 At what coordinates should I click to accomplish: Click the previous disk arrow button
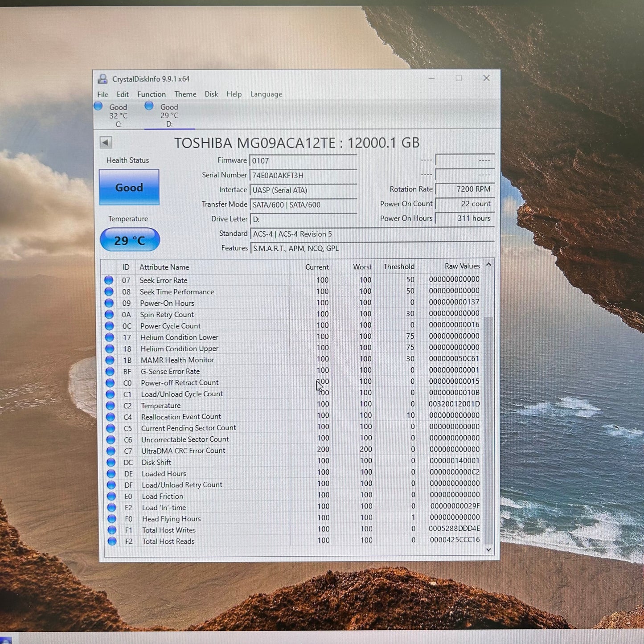pos(106,142)
